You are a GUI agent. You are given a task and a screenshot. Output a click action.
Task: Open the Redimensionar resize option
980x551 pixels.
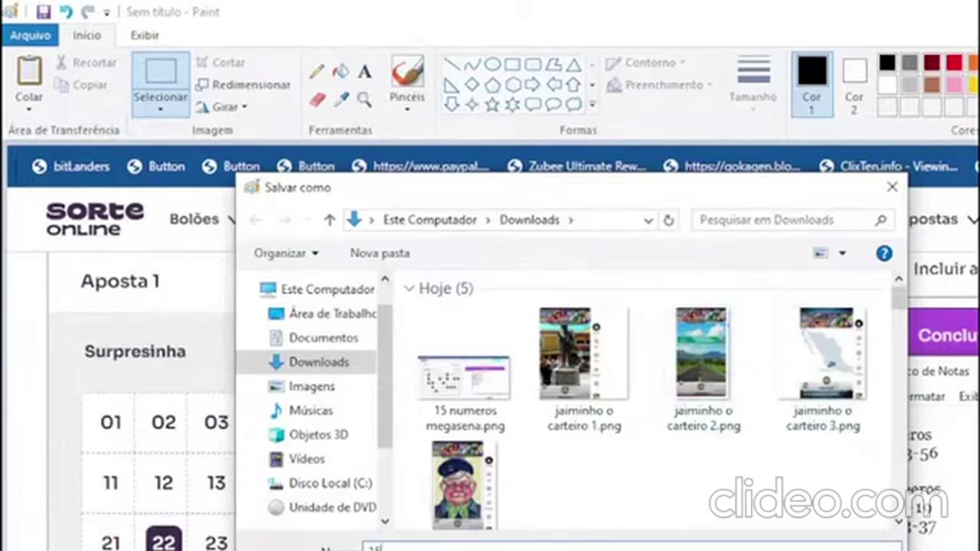click(x=243, y=85)
